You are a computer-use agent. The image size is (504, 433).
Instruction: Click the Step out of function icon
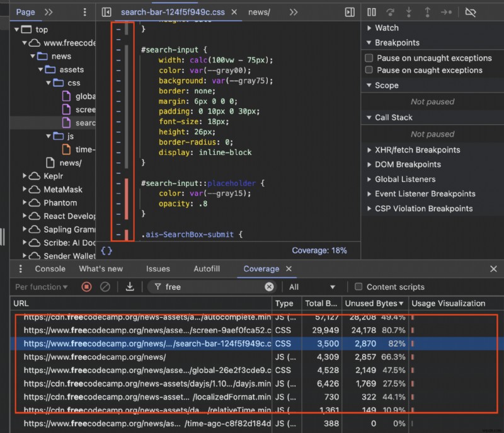click(428, 12)
